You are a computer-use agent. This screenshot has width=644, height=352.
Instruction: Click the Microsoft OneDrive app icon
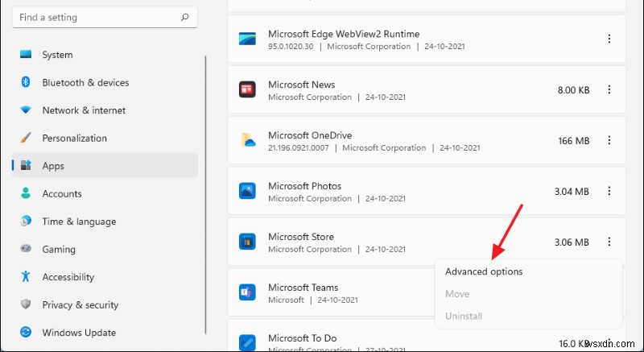pyautogui.click(x=247, y=140)
